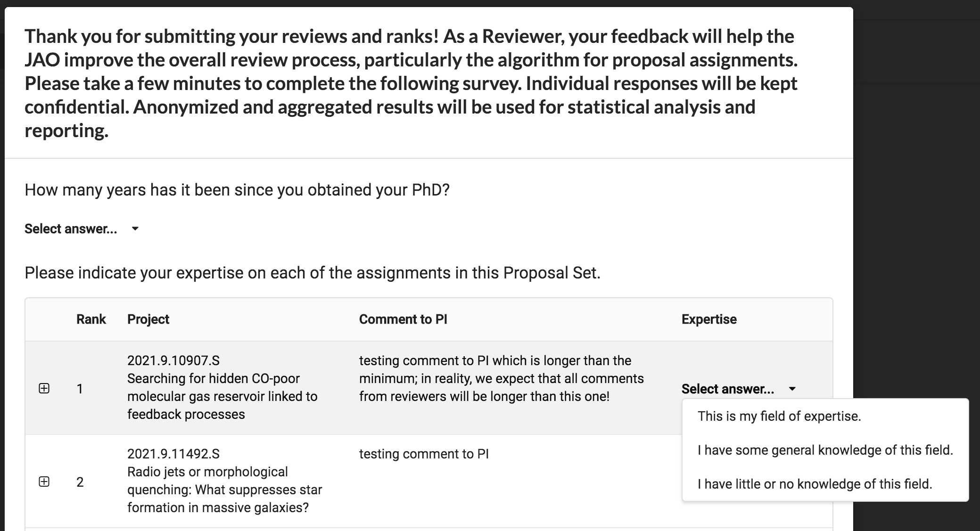Image resolution: width=980 pixels, height=531 pixels.
Task: Click the Comment to PI column header
Action: [403, 319]
